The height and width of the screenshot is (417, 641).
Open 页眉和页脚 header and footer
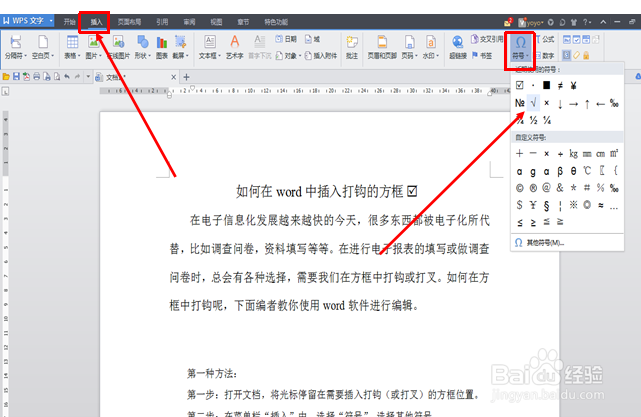tap(382, 47)
